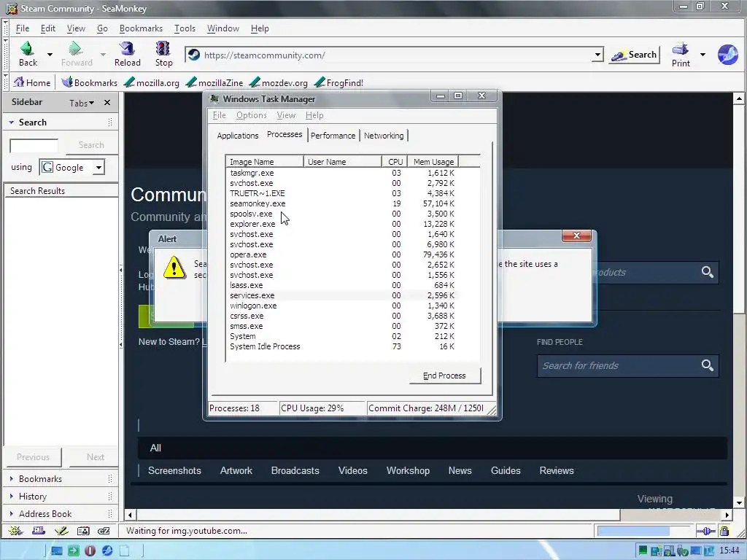The image size is (747, 560).
Task: Select the All filter on Steam page
Action: (155, 448)
